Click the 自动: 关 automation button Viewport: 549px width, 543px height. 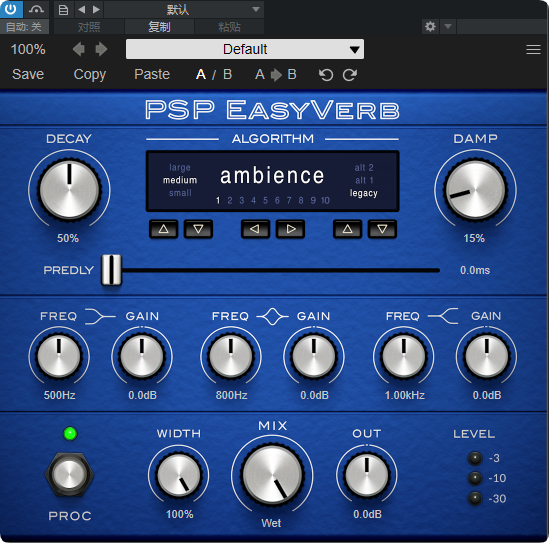pos(24,27)
